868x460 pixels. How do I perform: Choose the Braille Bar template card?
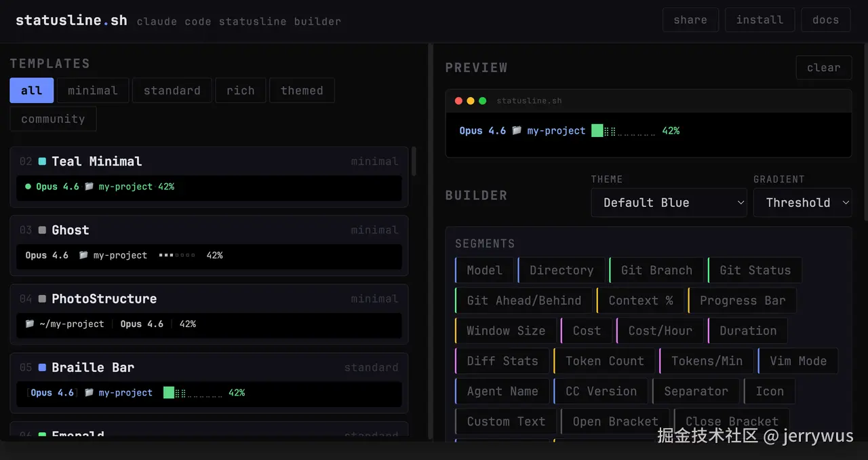(x=209, y=383)
